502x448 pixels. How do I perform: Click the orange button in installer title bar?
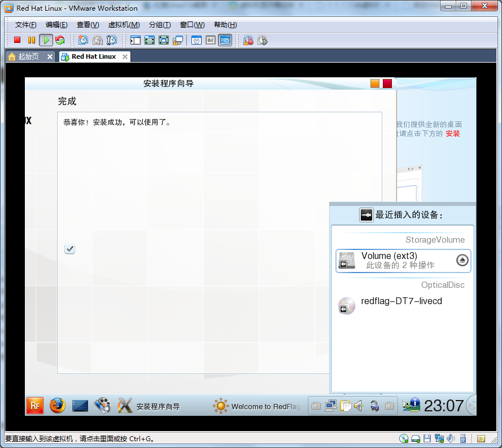click(x=375, y=83)
